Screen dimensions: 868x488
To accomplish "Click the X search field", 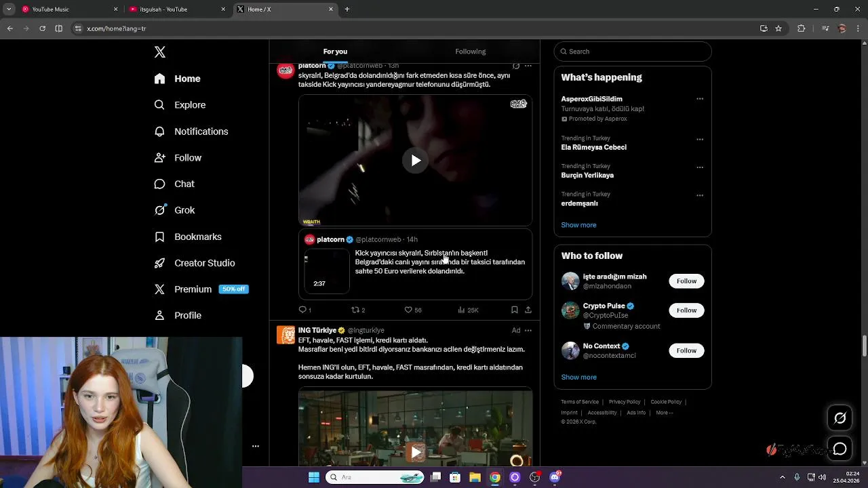I will (x=633, y=52).
